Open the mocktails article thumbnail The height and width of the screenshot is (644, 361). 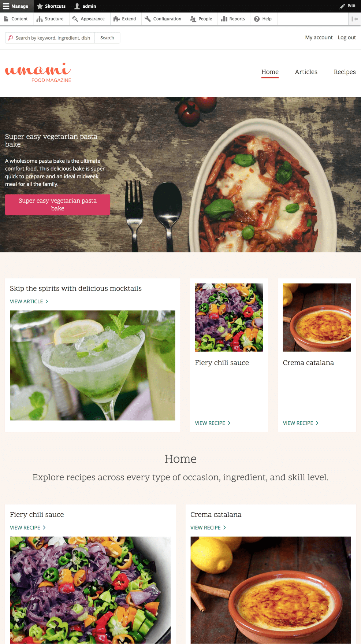(x=93, y=365)
